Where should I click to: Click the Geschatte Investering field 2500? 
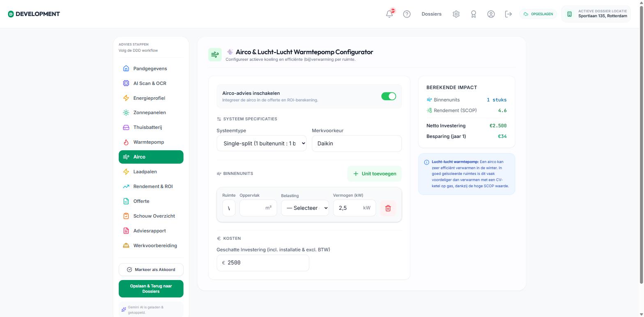click(263, 263)
